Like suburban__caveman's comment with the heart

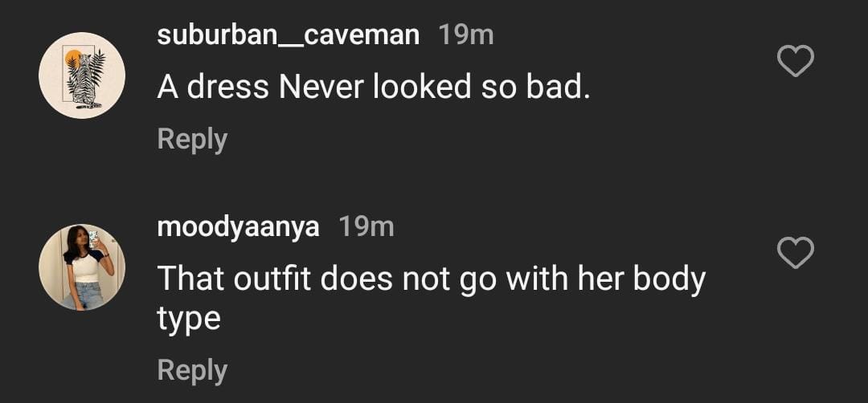796,61
